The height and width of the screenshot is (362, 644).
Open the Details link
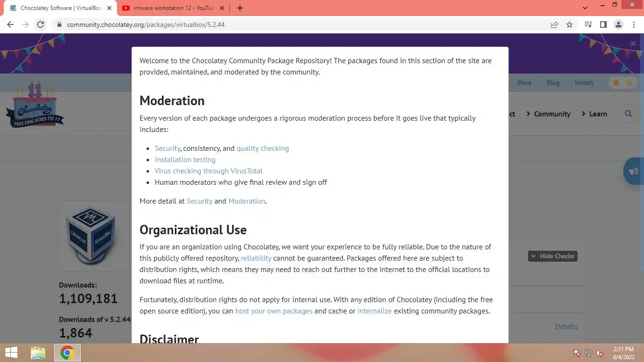pos(566,326)
